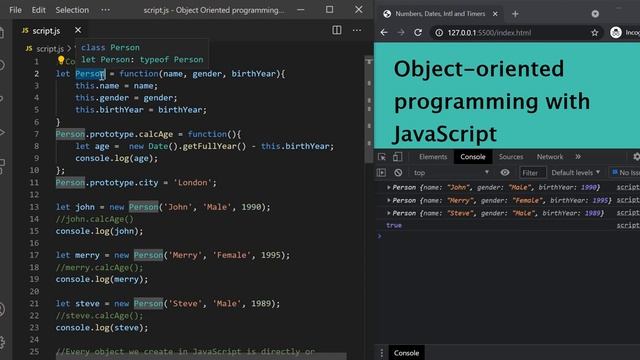
Task: Open the Selection menu in VS Code
Action: pos(72,10)
